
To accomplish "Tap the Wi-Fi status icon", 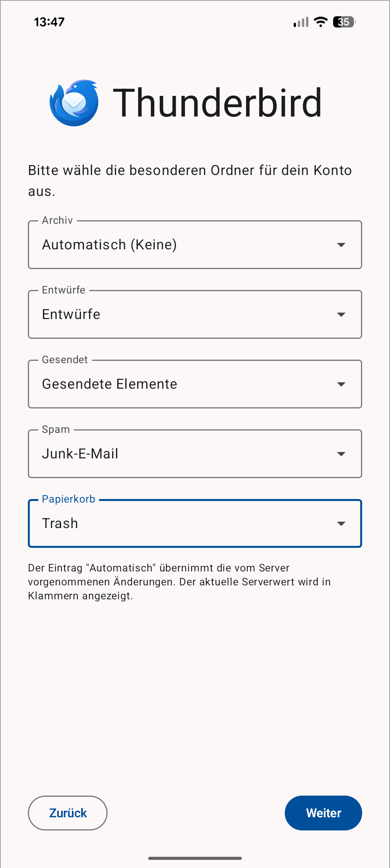I will pyautogui.click(x=321, y=22).
